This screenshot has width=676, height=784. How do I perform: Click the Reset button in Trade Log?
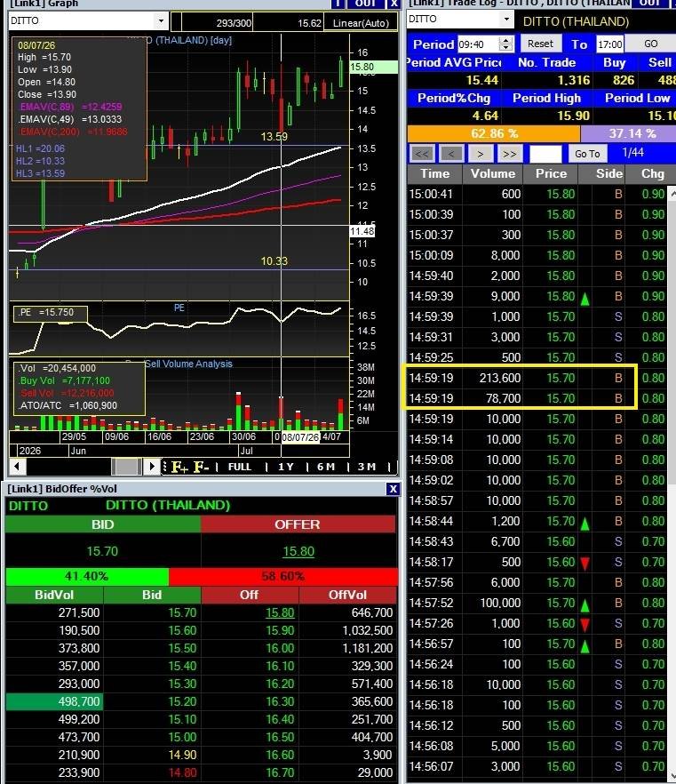(x=541, y=44)
